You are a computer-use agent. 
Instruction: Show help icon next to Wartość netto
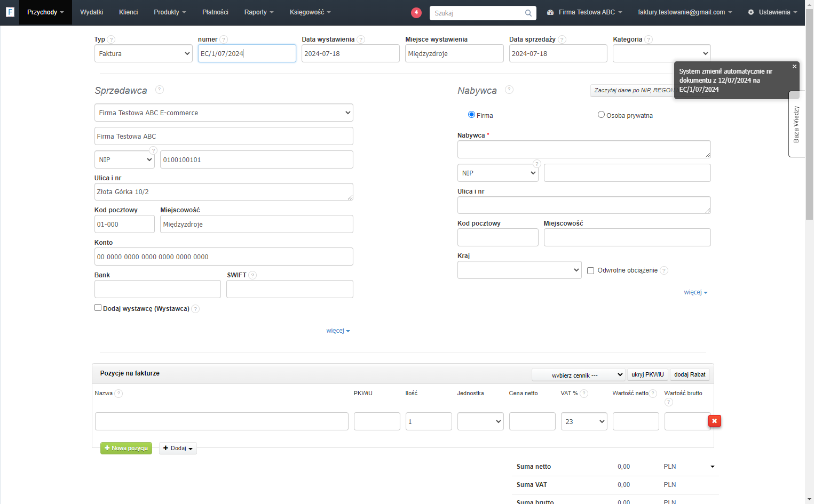point(653,394)
